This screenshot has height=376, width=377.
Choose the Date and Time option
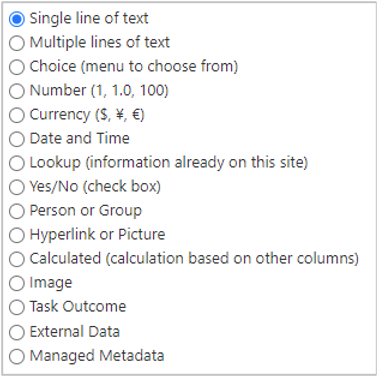pyautogui.click(x=17, y=139)
